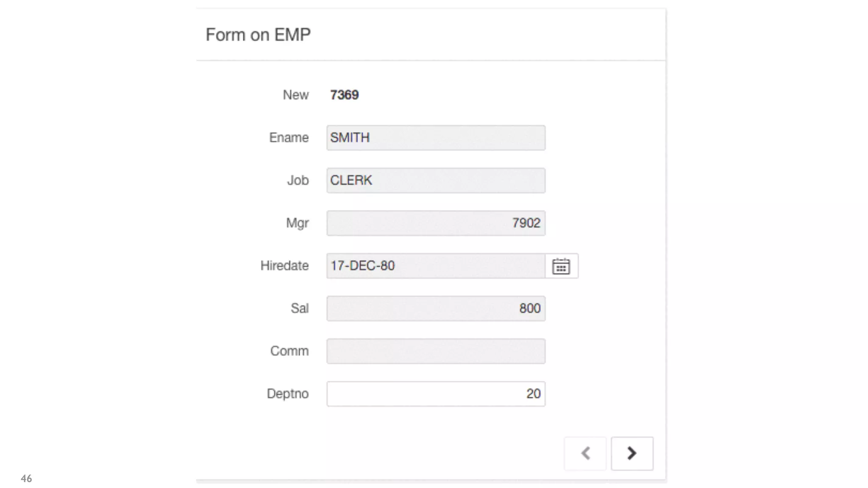The image size is (868, 488).
Task: Click the Mgr label
Action: coord(298,223)
